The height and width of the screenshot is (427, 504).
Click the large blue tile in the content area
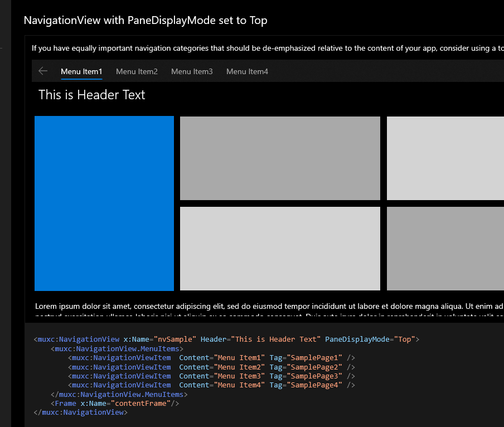104,203
